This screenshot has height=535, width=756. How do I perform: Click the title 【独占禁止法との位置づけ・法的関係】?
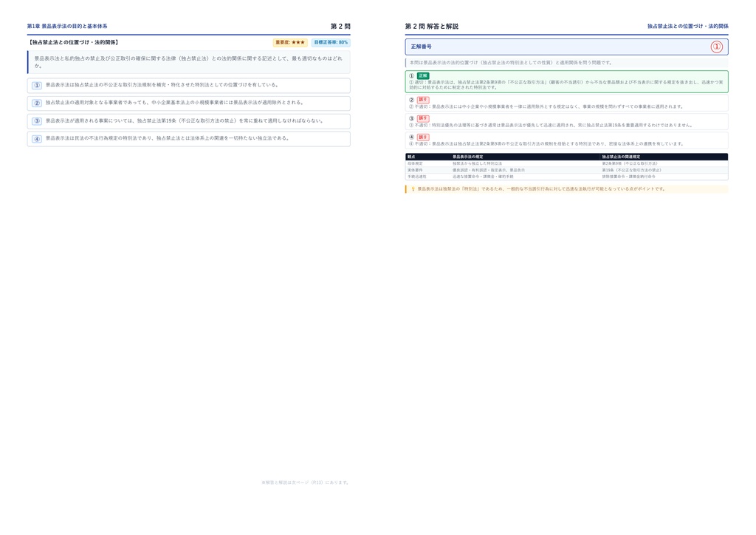[x=73, y=42]
